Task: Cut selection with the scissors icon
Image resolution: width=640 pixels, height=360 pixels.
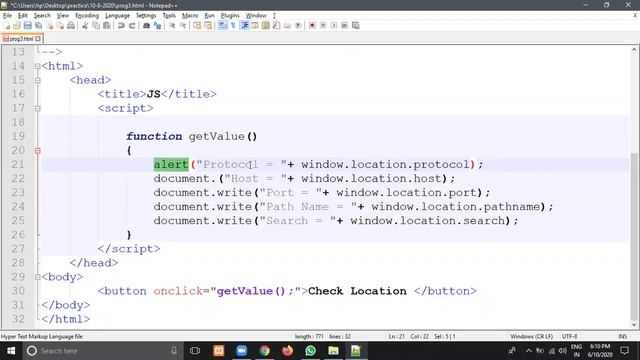Action: [x=85, y=25]
